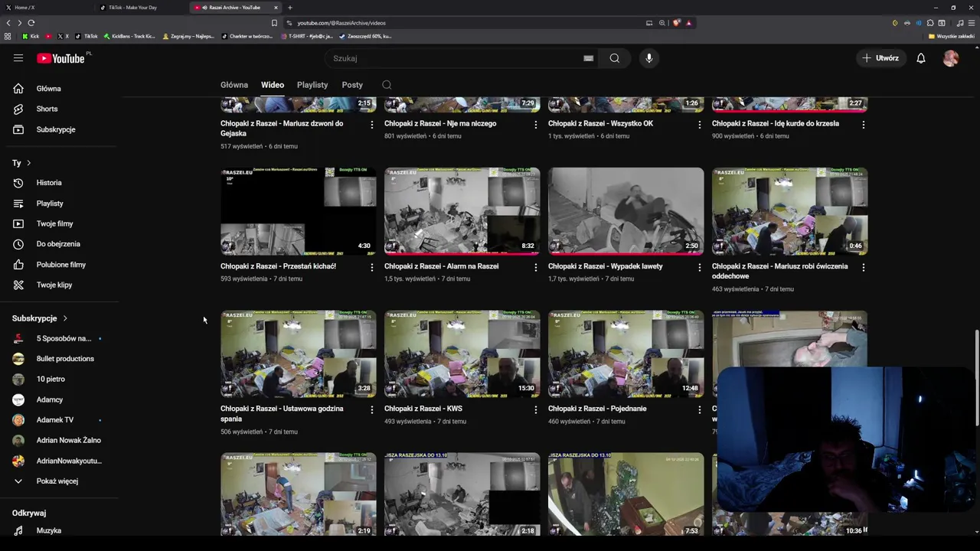Screen dimensions: 980x551
Task: Open options for Nje ma niczego video
Action: click(536, 124)
